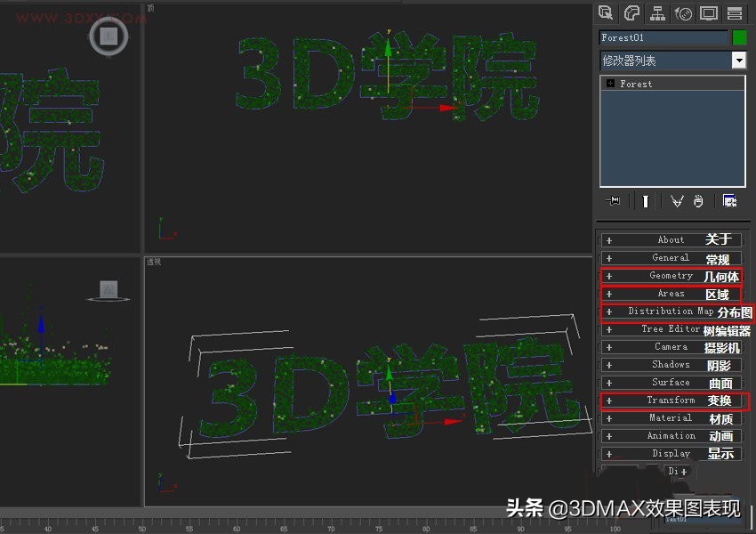Open the Hierarchy panel icon
756x534 pixels.
tap(657, 13)
